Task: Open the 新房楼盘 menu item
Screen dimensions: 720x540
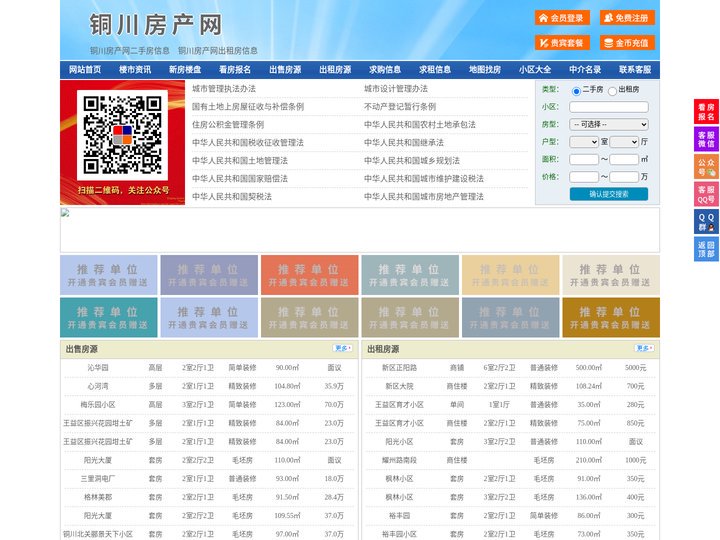Action: [185, 70]
